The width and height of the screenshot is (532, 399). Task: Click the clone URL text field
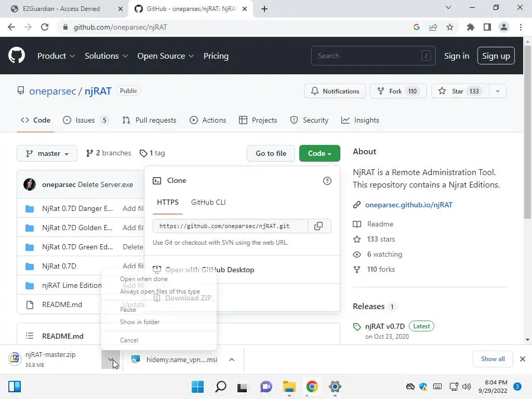230,226
